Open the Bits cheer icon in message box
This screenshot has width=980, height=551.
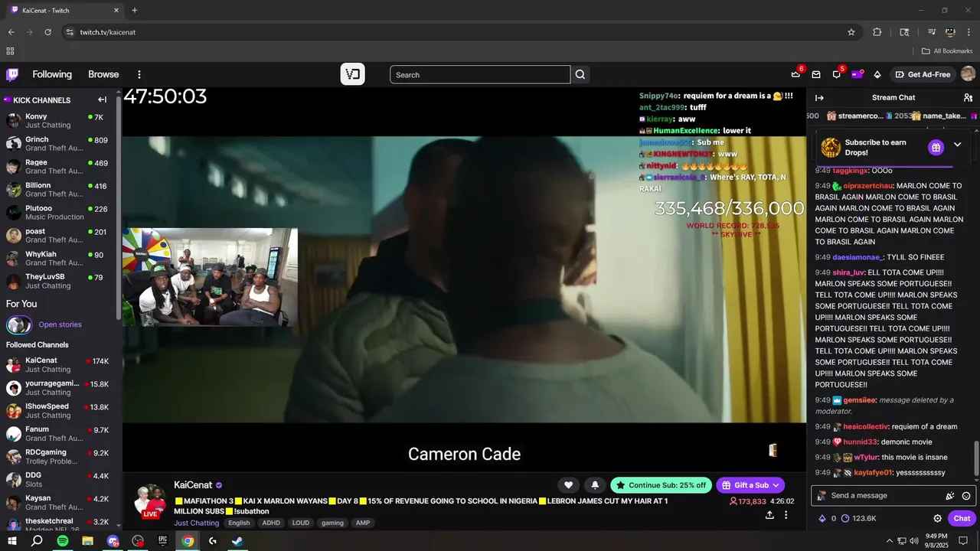(950, 496)
